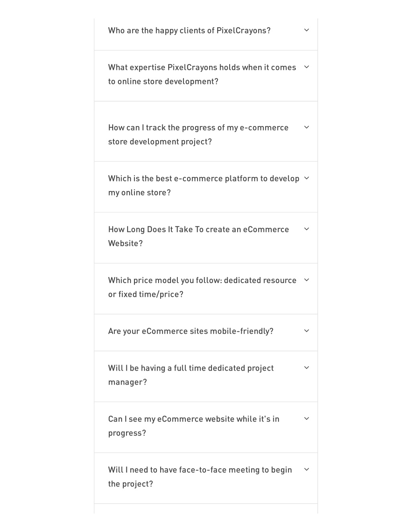411x532 pixels.
Task: Expand chevron for tracking project progress
Action: 307,127
